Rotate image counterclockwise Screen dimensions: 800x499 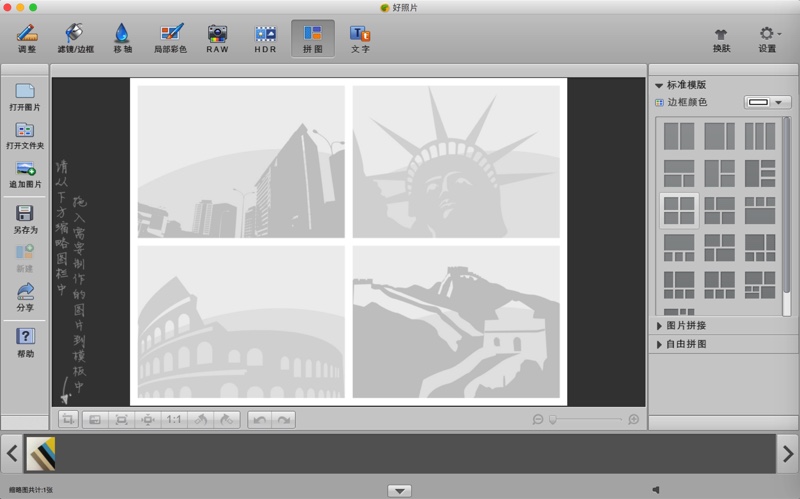(201, 419)
